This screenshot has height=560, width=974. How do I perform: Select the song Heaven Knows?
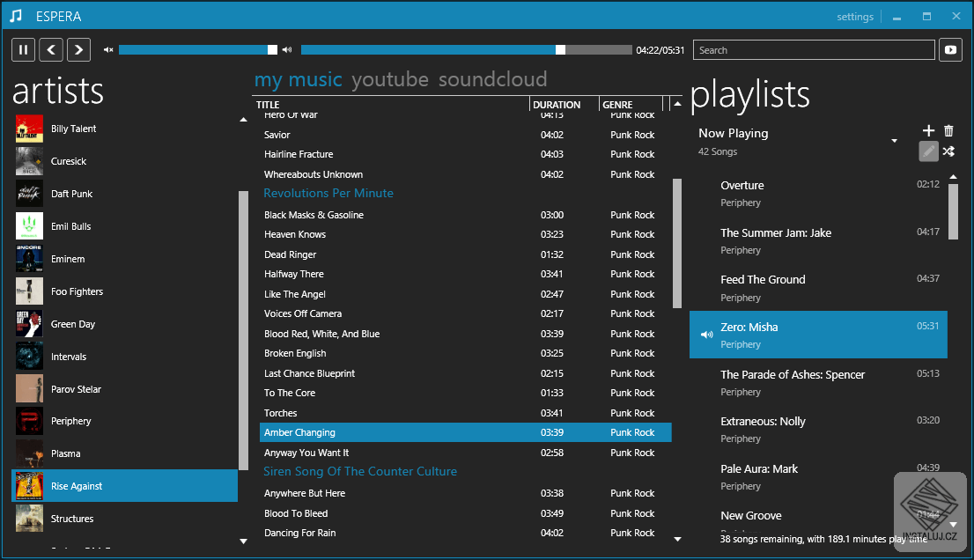click(x=295, y=234)
